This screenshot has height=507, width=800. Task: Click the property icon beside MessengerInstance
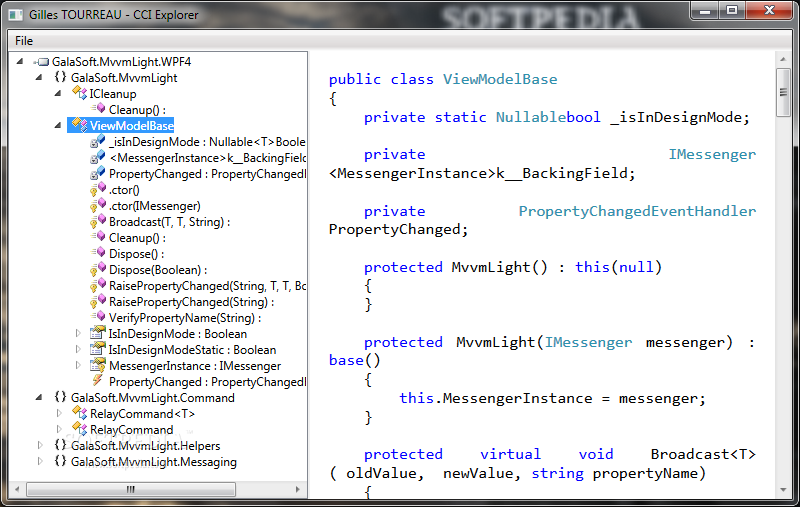[x=98, y=365]
